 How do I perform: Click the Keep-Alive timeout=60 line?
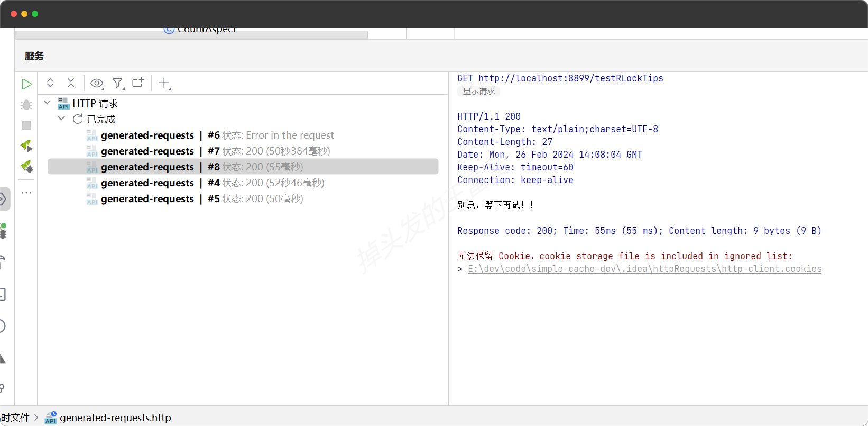coord(515,167)
